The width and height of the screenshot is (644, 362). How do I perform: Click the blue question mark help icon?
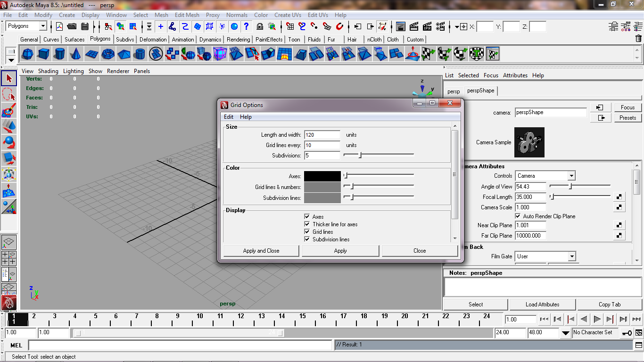point(246,26)
